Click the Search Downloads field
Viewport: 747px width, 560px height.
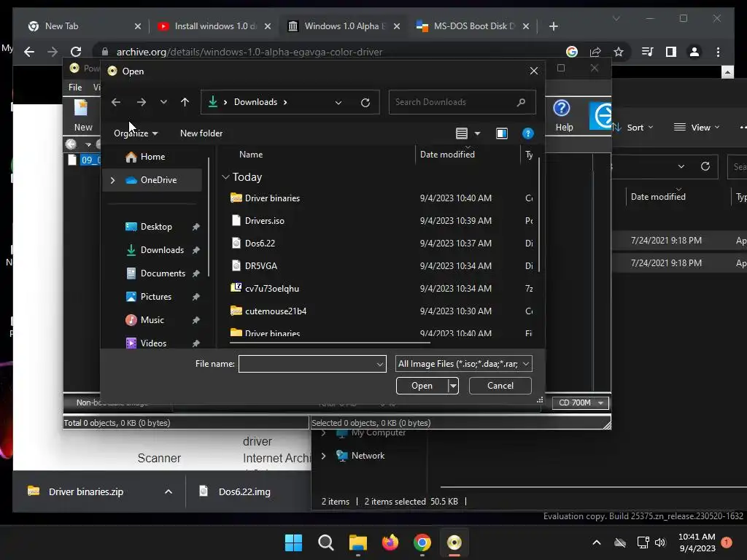pyautogui.click(x=462, y=102)
